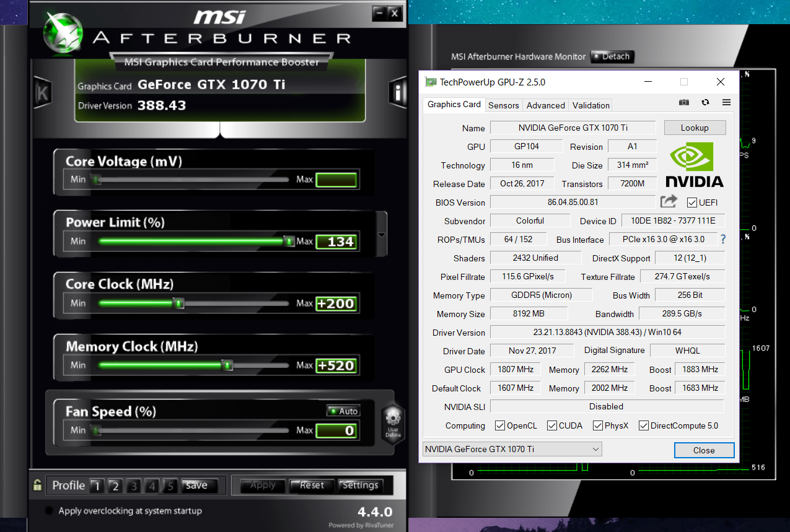Detach the Hardware Monitor panel
This screenshot has height=532, width=790.
pos(612,56)
